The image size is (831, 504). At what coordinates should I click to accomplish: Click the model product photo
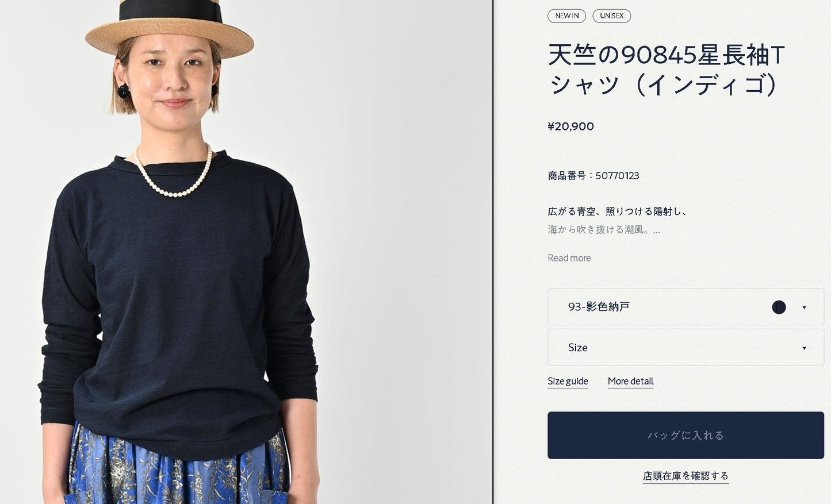(x=246, y=252)
